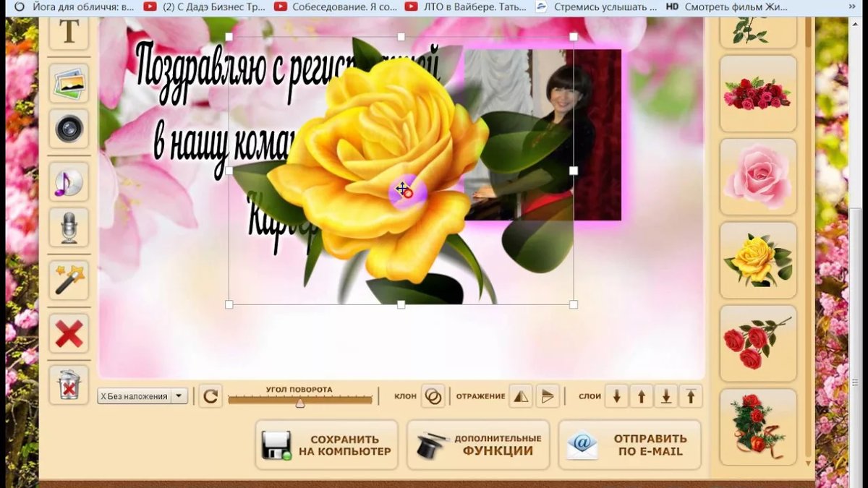The width and height of the screenshot is (868, 488).
Task: Select the Text tool with the T icon
Action: pyautogui.click(x=69, y=32)
